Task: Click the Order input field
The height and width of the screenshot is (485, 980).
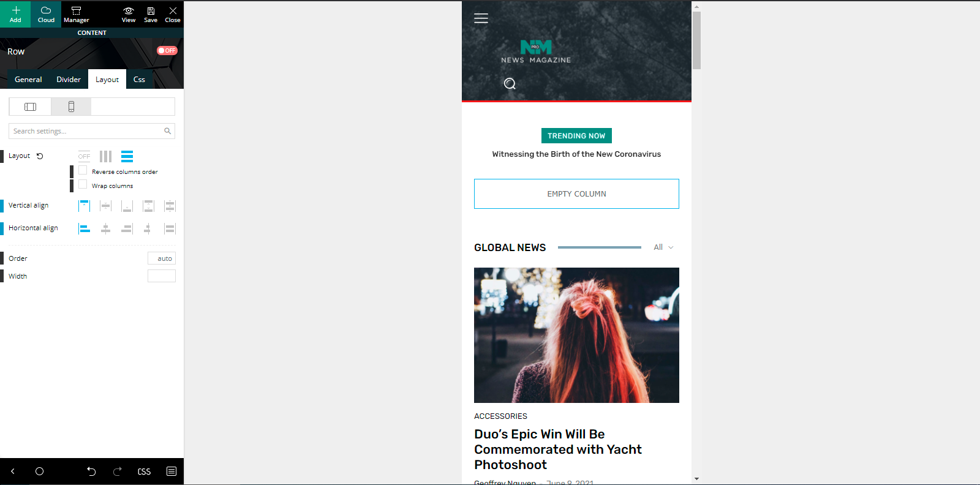Action: pos(162,258)
